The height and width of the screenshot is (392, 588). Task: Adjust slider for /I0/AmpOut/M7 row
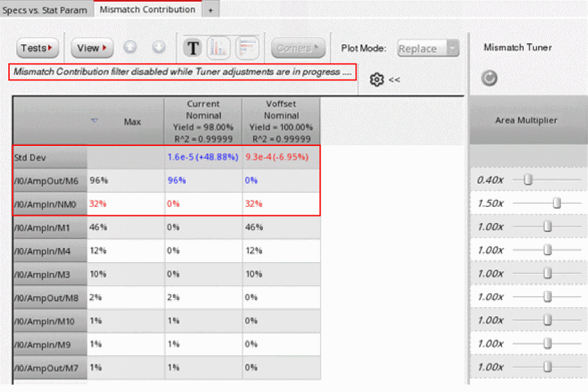(548, 366)
